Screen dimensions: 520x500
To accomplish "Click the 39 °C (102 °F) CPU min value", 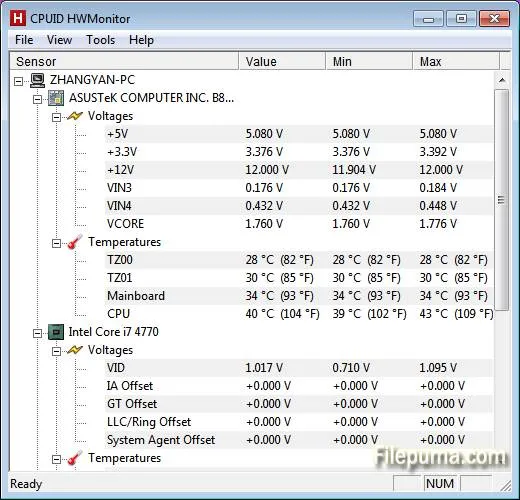I will (369, 314).
